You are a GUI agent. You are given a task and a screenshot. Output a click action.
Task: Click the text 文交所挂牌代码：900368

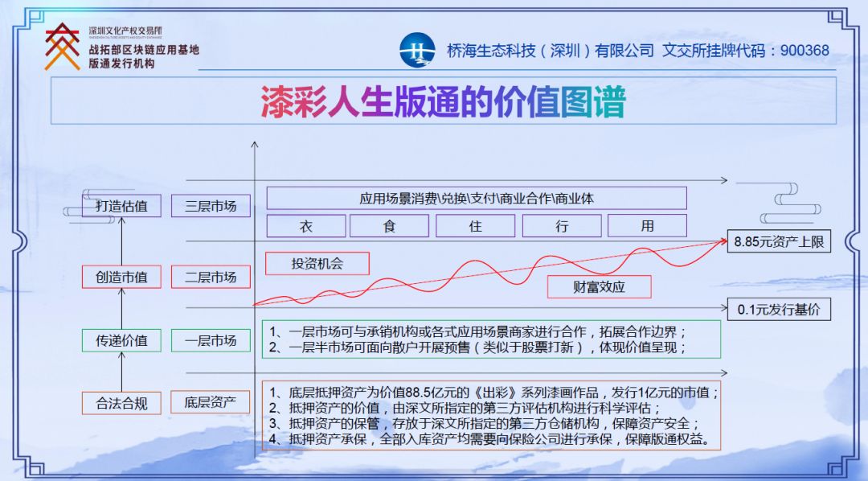[746, 51]
